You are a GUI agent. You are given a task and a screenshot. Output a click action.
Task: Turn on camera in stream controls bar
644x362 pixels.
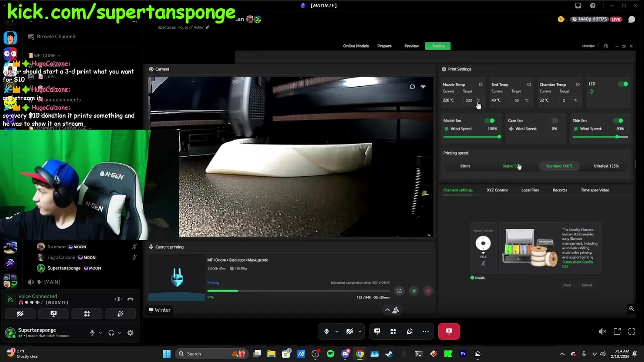click(349, 331)
